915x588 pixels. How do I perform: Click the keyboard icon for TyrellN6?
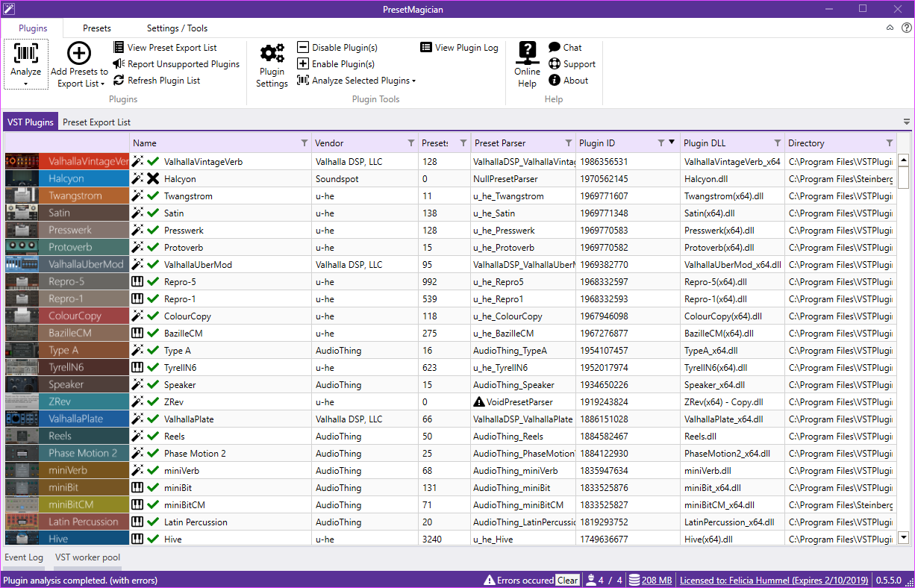pos(137,368)
